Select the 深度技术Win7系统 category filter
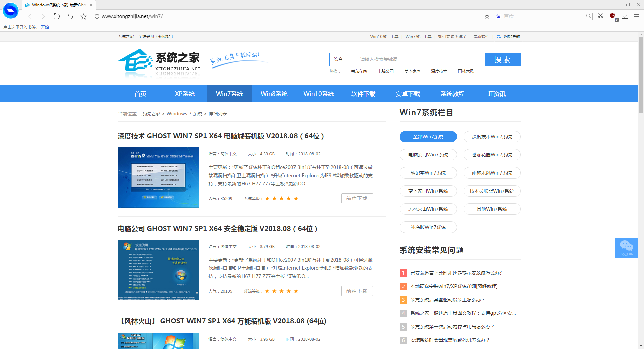The height and width of the screenshot is (349, 644). click(x=492, y=137)
